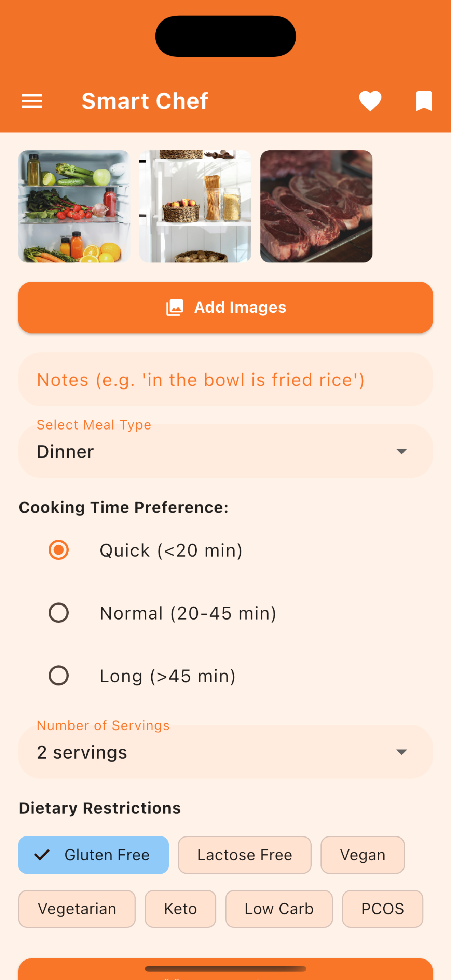
Task: Open the pantry shelf photo thumbnail
Action: pos(195,206)
